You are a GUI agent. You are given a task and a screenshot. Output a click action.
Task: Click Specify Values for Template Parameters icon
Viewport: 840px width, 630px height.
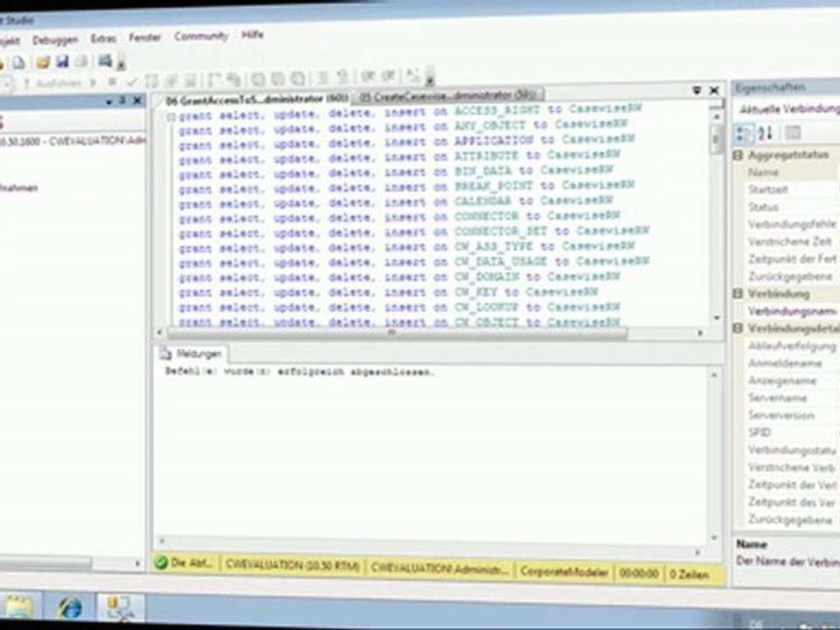412,76
